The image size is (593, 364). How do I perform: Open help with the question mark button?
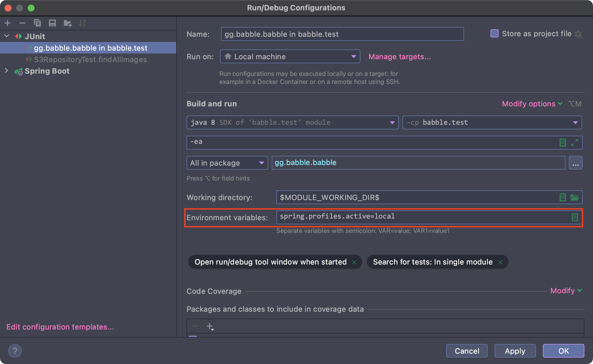click(x=15, y=351)
